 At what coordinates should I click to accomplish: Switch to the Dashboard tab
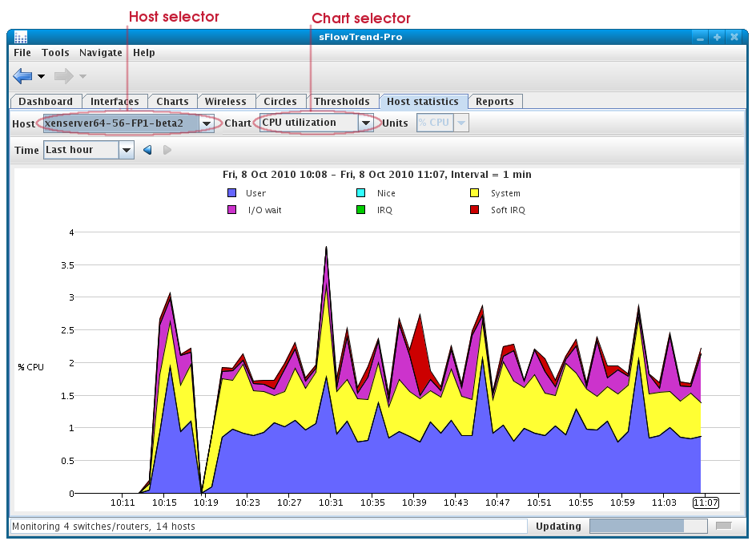[x=46, y=102]
